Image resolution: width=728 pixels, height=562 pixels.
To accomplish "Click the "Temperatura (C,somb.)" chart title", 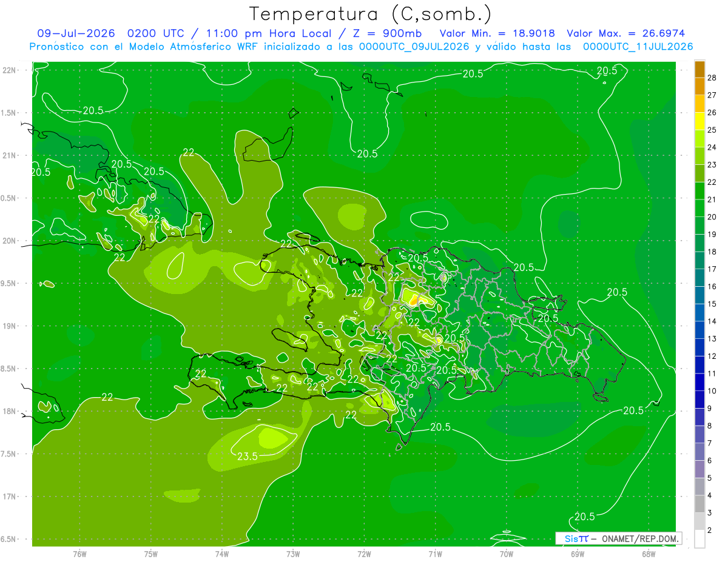I will [x=371, y=14].
